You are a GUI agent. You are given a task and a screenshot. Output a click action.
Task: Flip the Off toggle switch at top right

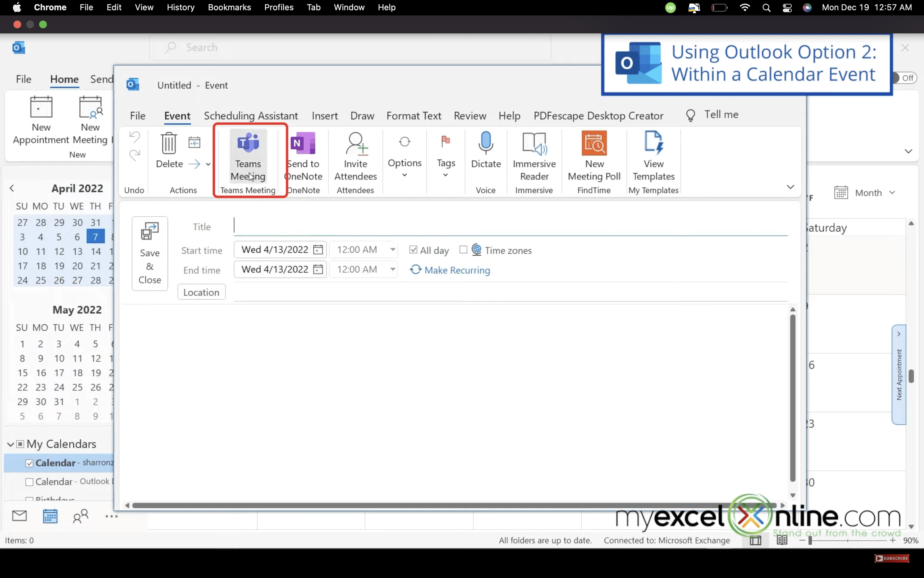pyautogui.click(x=904, y=78)
